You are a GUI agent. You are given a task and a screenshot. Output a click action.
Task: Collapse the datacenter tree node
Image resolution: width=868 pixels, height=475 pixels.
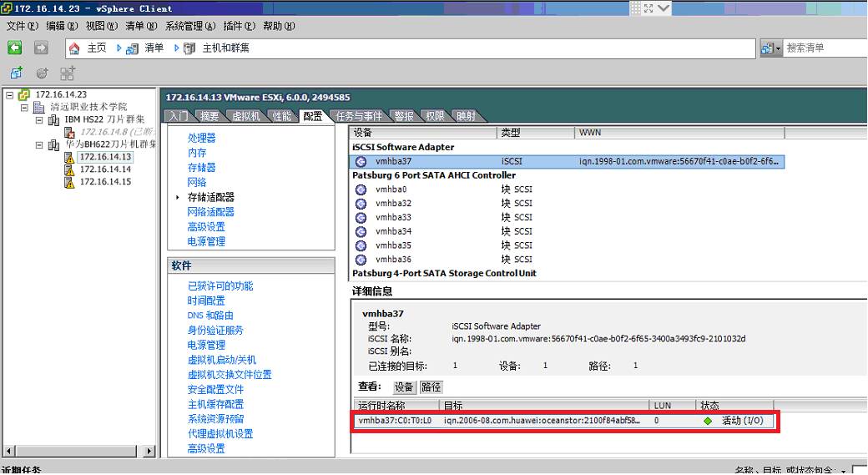click(x=24, y=108)
